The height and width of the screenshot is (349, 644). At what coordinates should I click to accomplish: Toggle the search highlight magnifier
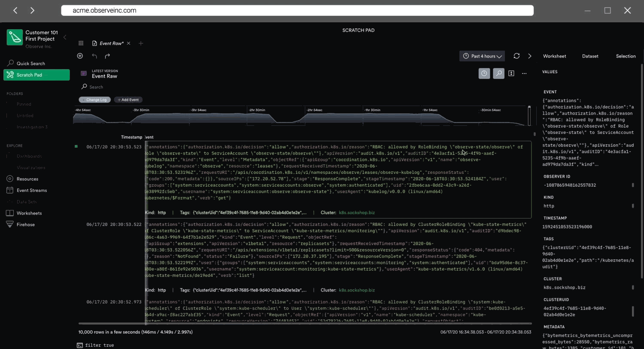coord(498,73)
